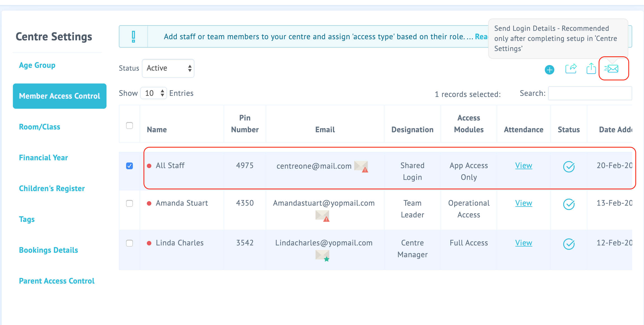Viewport: 644px width, 325px height.
Task: Click the email warning icon beside centreone@mail.com
Action: coord(361,167)
